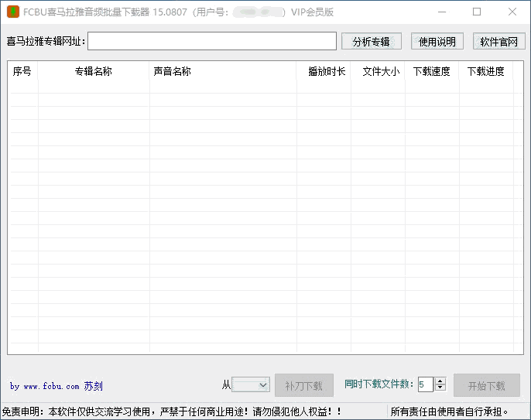
Task: Click the FCBU app icon in title bar
Action: pos(13,12)
